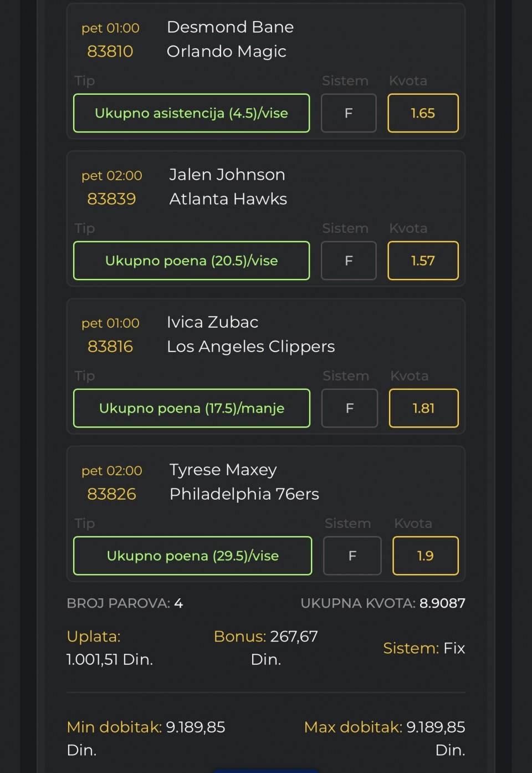Viewport: 532px width, 773px height.
Task: Select the Tyrese Maxey over 29.5 points tip
Action: click(192, 556)
